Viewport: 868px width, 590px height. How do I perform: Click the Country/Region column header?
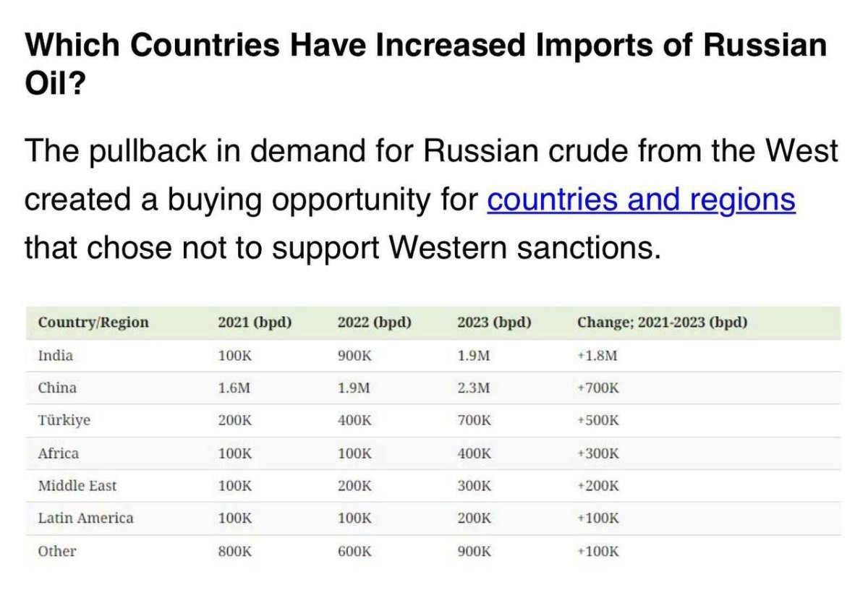coord(93,322)
